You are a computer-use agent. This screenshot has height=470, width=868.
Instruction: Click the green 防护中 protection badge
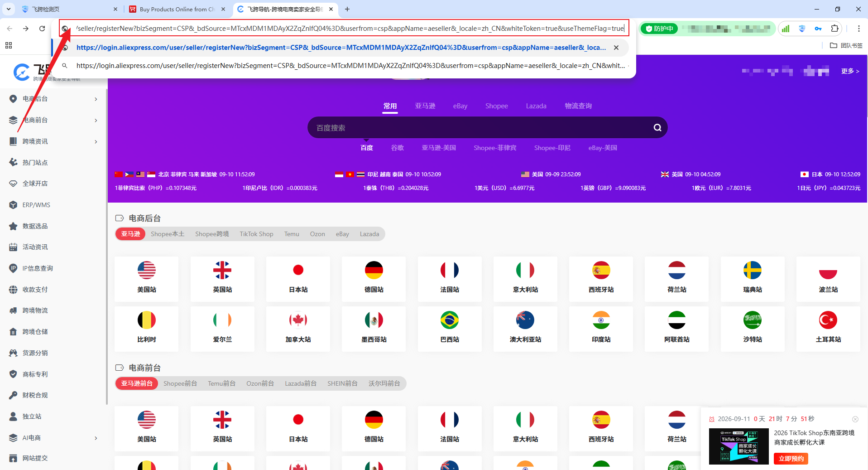[x=659, y=29]
